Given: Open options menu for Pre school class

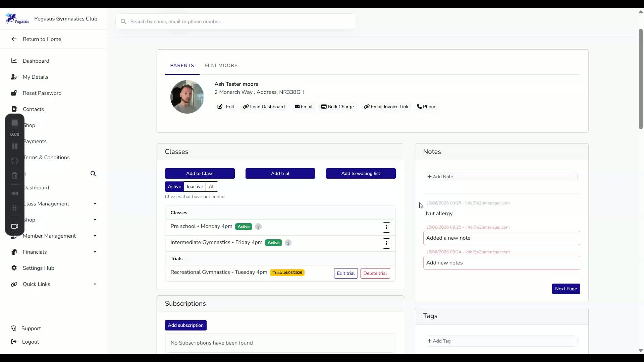Looking at the screenshot, I should (386, 227).
